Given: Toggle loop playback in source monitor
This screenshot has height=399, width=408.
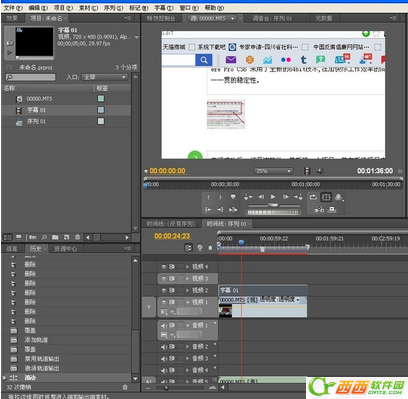Looking at the screenshot, I should point(313,197).
